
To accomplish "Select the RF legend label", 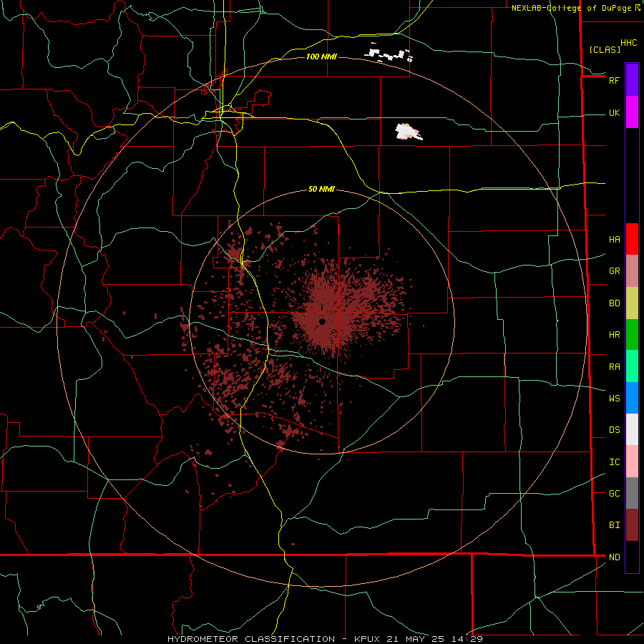I will pyautogui.click(x=614, y=80).
